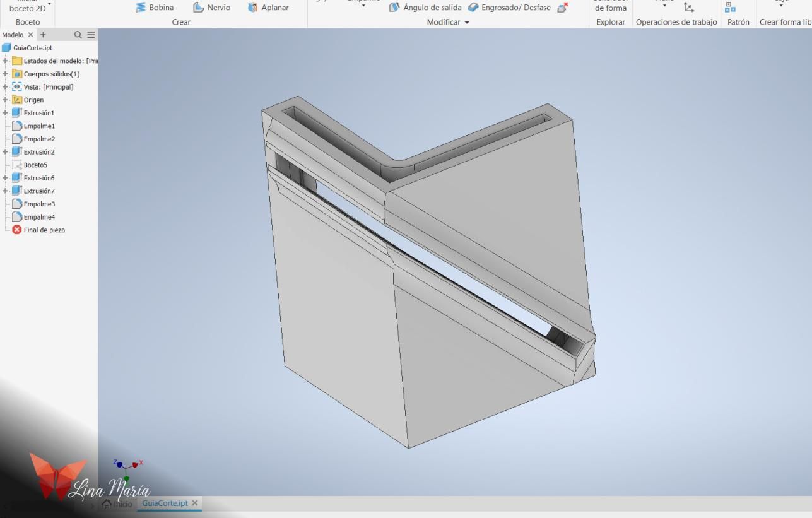Open the boceto 2D dropdown arrow
The height and width of the screenshot is (518, 812).
[50, 5]
